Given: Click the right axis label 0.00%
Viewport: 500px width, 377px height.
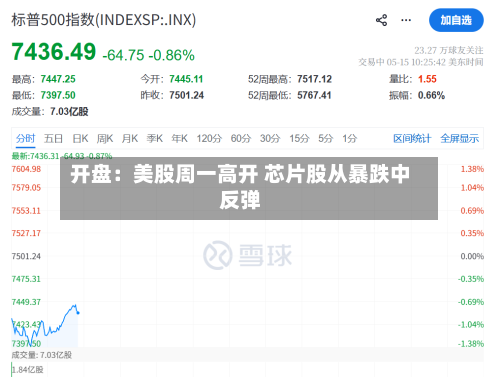Looking at the screenshot, I should pos(472,256).
